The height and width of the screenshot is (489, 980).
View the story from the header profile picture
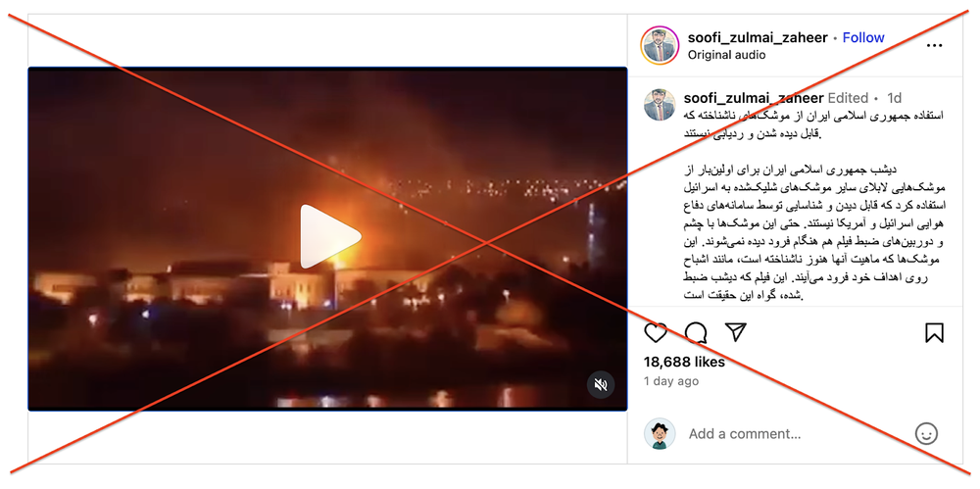(660, 46)
